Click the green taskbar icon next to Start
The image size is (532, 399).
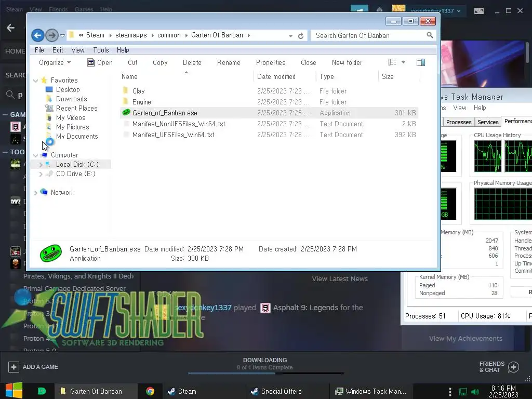42,391
